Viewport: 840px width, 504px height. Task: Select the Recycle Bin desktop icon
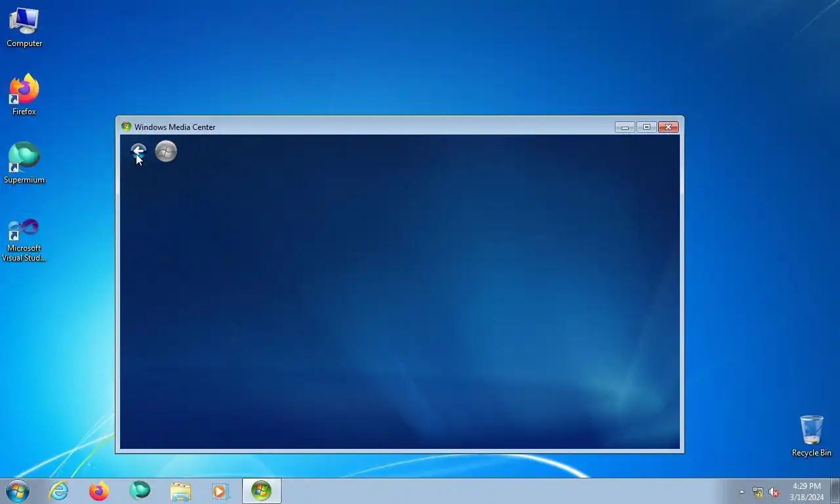[x=812, y=436]
